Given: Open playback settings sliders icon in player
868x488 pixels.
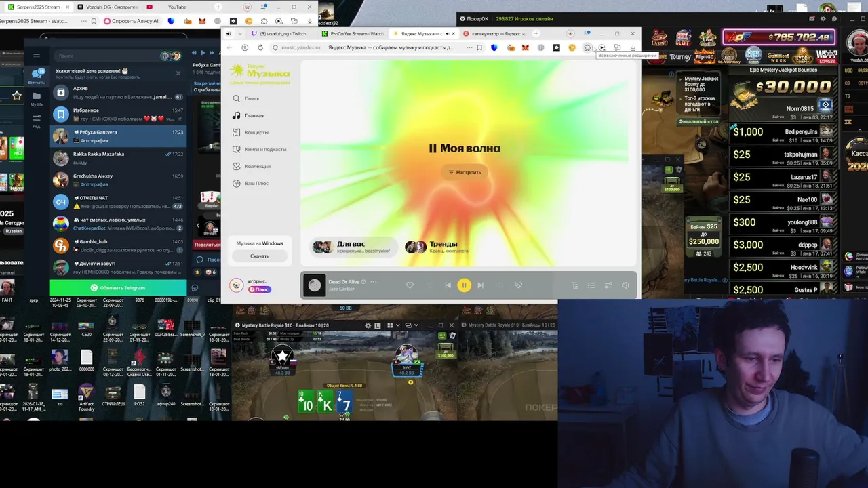Looking at the screenshot, I should [608, 285].
